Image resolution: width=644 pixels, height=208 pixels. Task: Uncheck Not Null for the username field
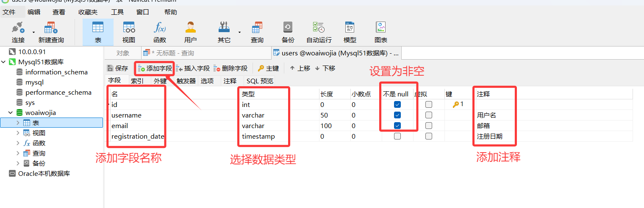click(x=397, y=115)
